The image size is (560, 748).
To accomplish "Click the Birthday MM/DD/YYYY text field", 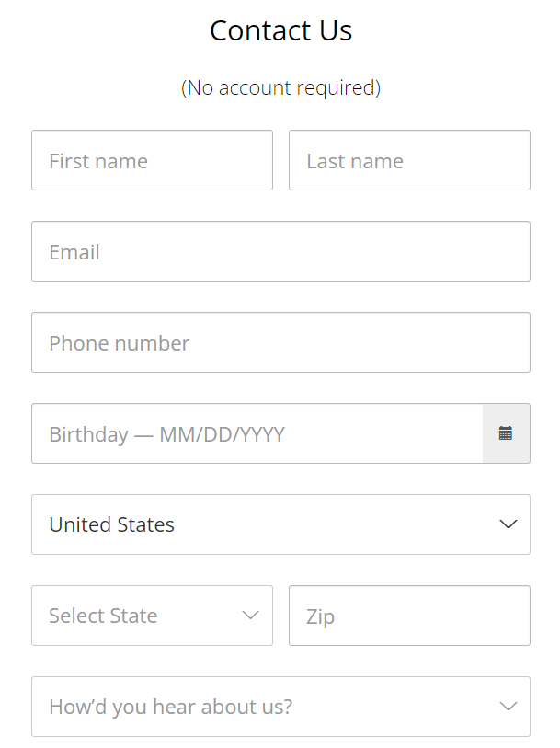I will tap(257, 433).
